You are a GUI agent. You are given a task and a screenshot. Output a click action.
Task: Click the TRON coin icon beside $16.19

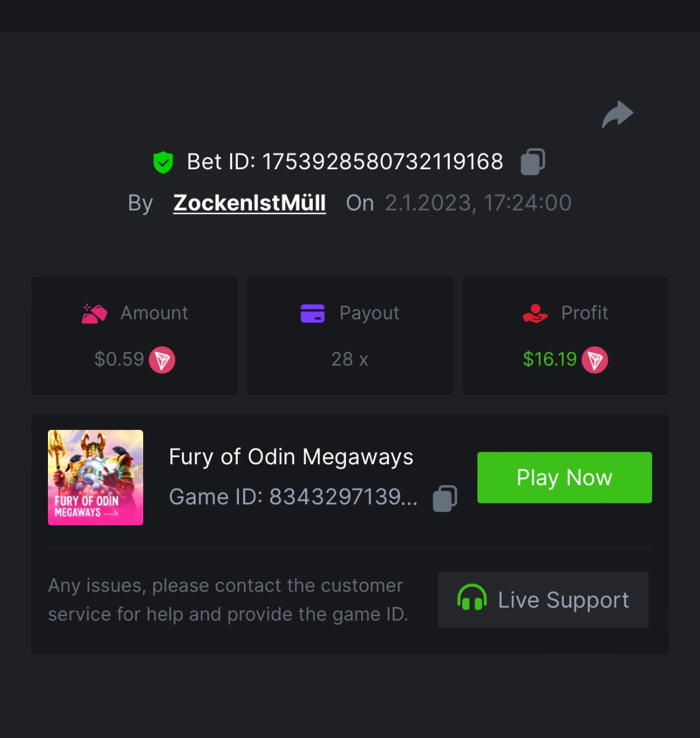coord(595,360)
